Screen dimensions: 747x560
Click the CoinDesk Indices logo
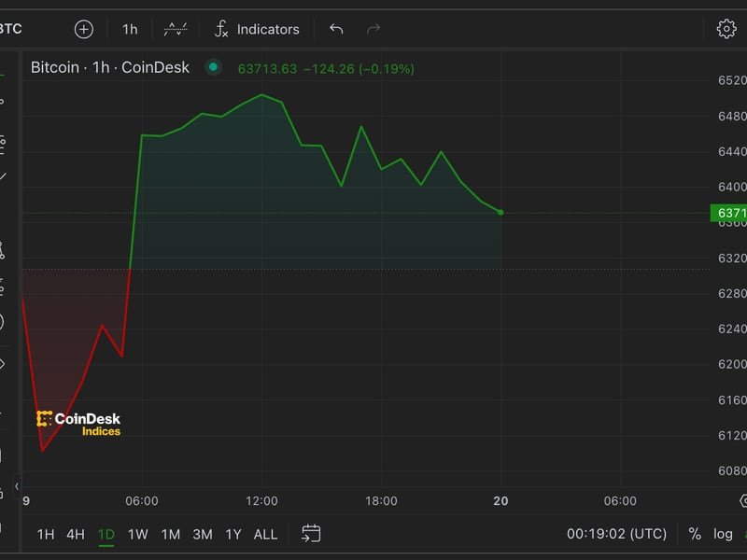78,424
